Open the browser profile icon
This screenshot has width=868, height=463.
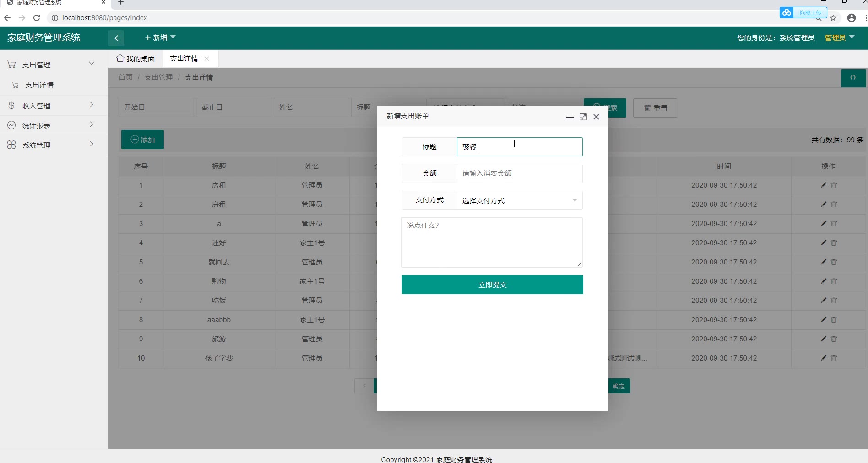852,18
